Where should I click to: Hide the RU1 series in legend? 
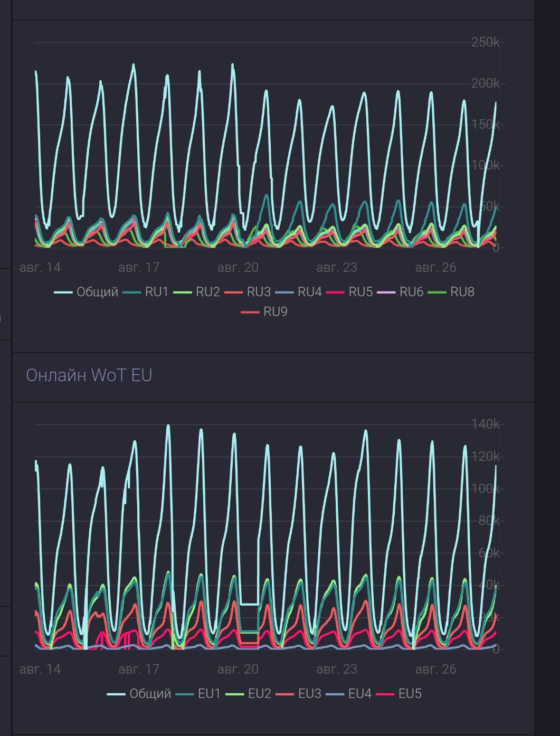(x=146, y=292)
